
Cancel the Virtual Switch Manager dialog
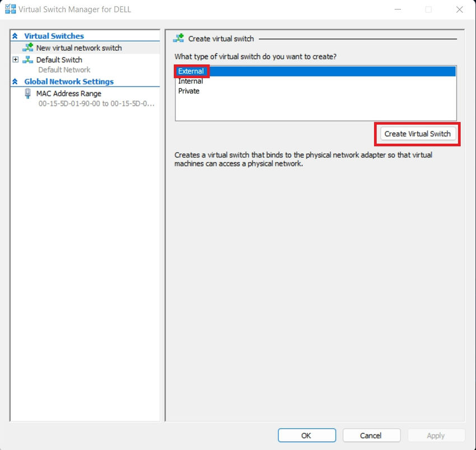[x=371, y=435]
